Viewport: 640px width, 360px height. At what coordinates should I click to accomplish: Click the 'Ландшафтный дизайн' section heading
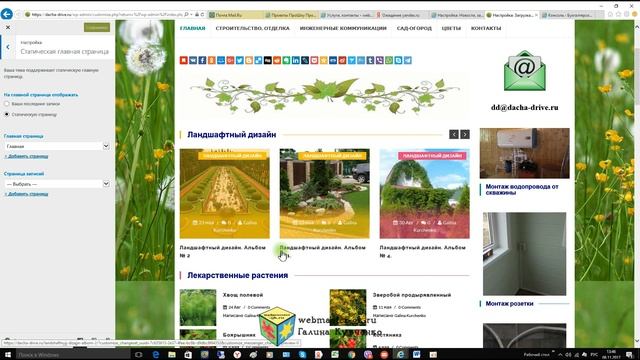[231, 135]
